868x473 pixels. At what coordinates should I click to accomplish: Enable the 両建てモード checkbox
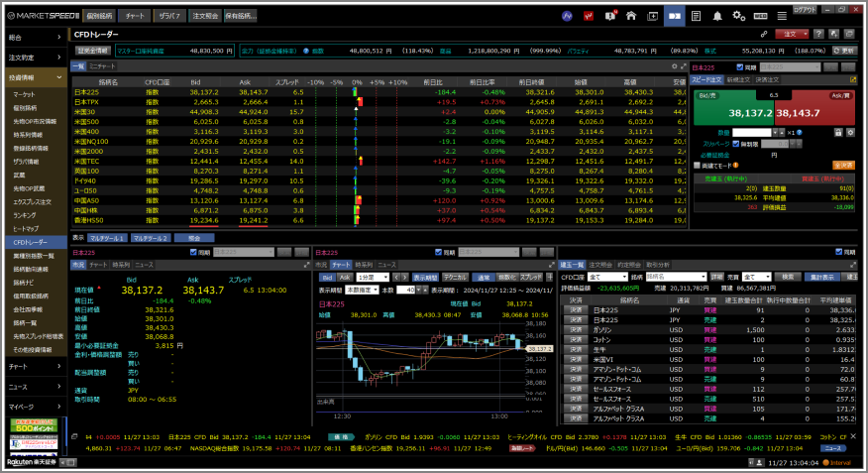pyautogui.click(x=697, y=165)
